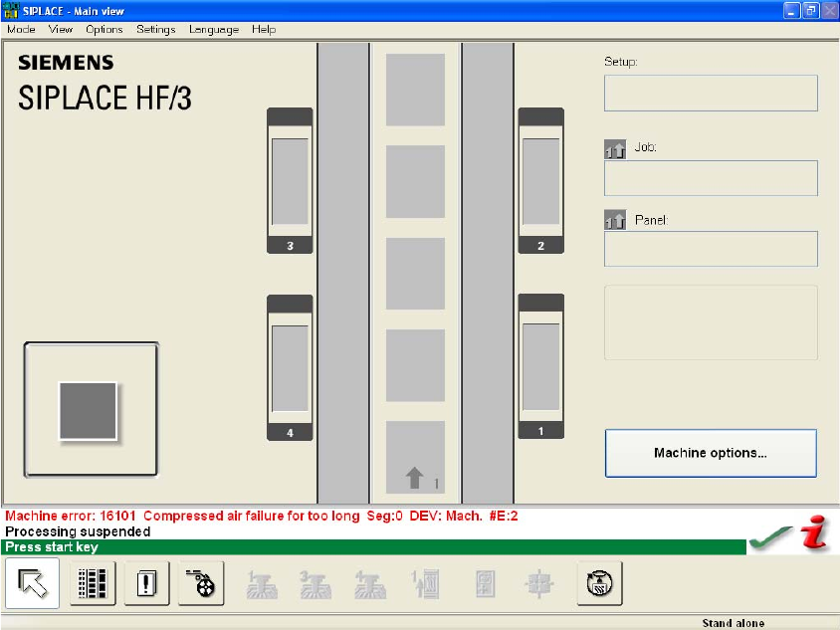Click the disabled conveyor lane 1 icon
The height and width of the screenshot is (630, 840).
tap(425, 584)
